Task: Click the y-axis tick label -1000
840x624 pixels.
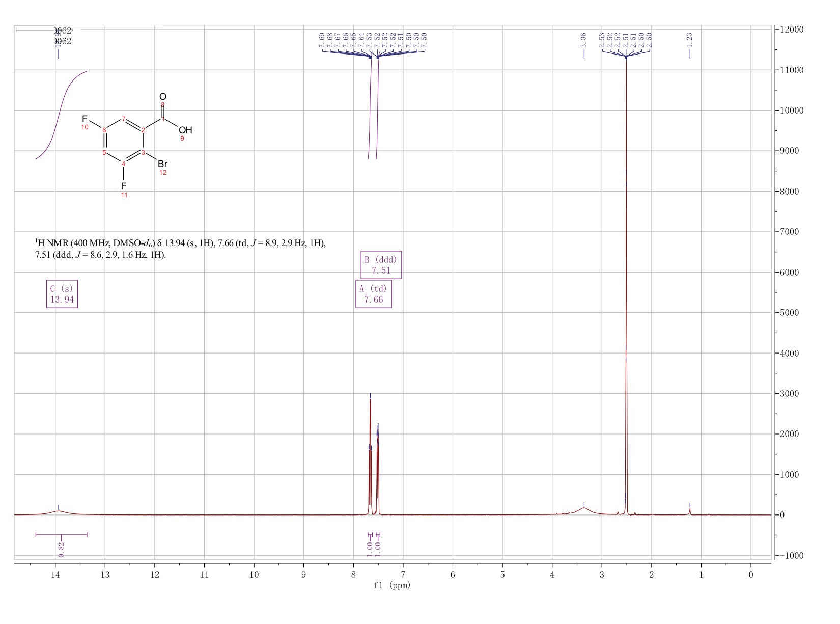Action: point(791,556)
